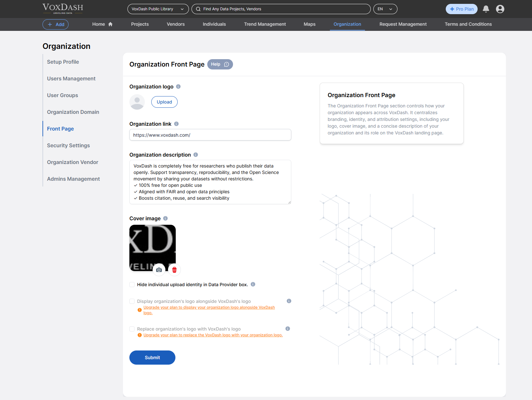This screenshot has height=400, width=532.
Task: Tick Hide individual upload identity checkbox
Action: [x=132, y=285]
